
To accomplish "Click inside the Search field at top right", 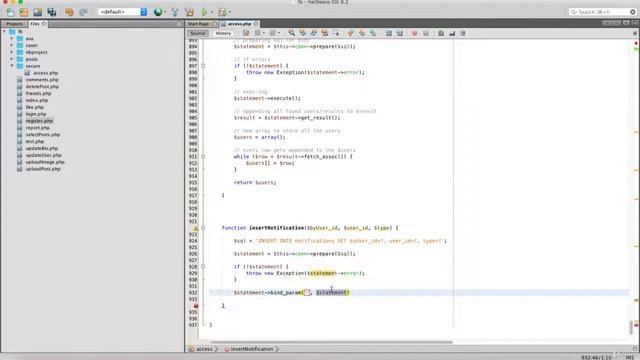I will pyautogui.click(x=602, y=12).
